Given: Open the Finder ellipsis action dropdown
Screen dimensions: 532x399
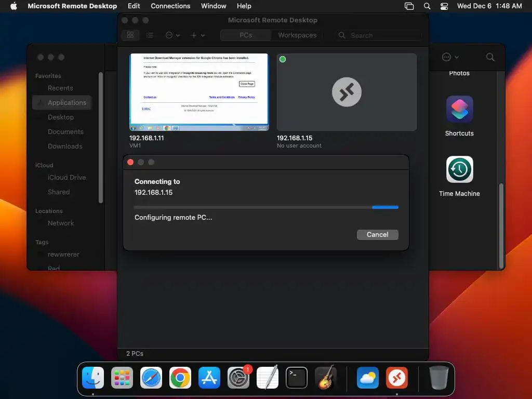Looking at the screenshot, I should pyautogui.click(x=450, y=57).
